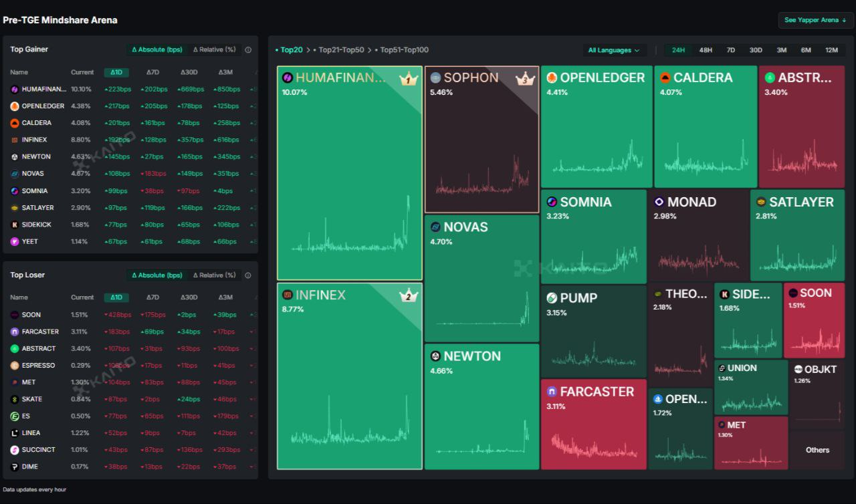Click the LINEA logo in Top Loser list
This screenshot has width=856, height=504.
click(15, 433)
